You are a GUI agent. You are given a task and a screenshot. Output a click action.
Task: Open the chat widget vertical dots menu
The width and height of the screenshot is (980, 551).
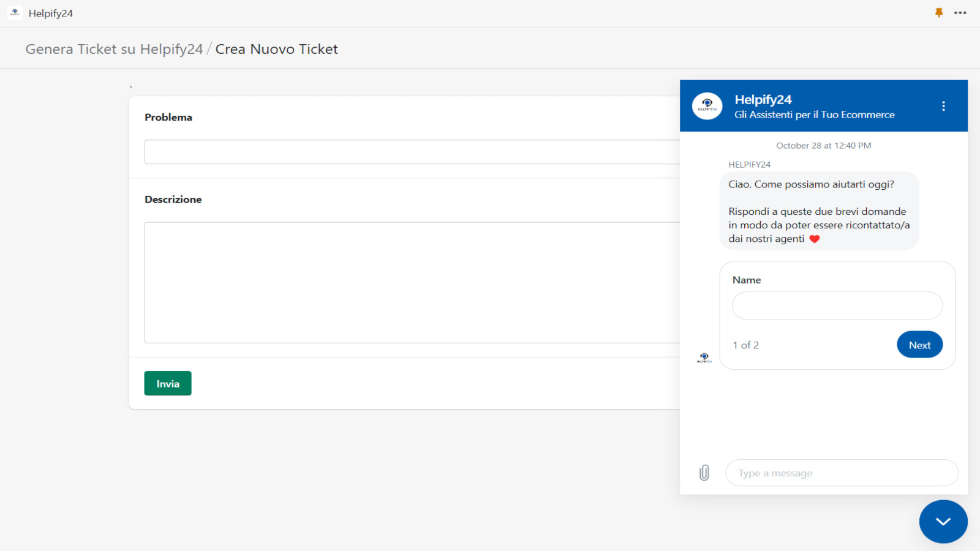[943, 106]
